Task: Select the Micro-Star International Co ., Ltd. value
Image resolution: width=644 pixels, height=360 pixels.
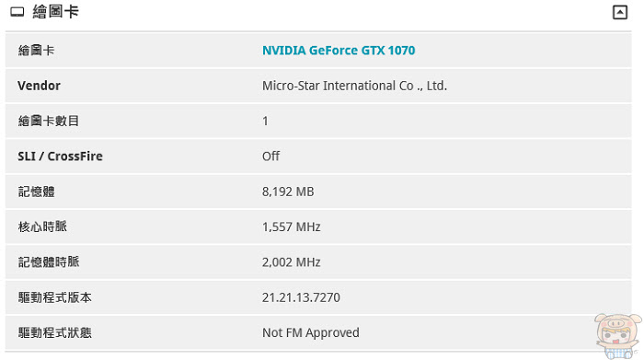Action: pos(354,86)
